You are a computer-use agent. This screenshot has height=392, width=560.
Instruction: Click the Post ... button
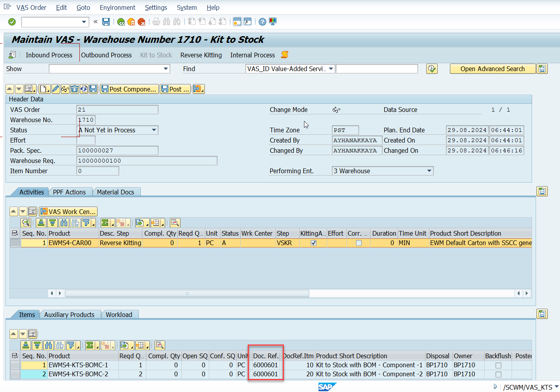[175, 89]
